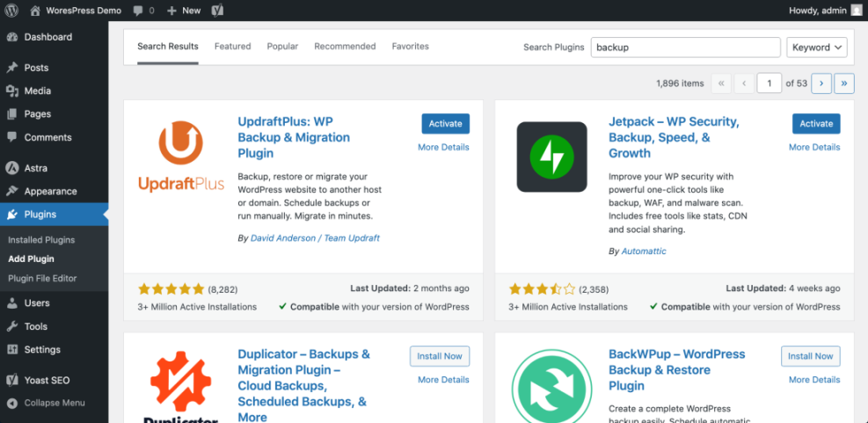Open the Yoast icon in the admin bar
This screenshot has height=423, width=868.
pyautogui.click(x=217, y=11)
